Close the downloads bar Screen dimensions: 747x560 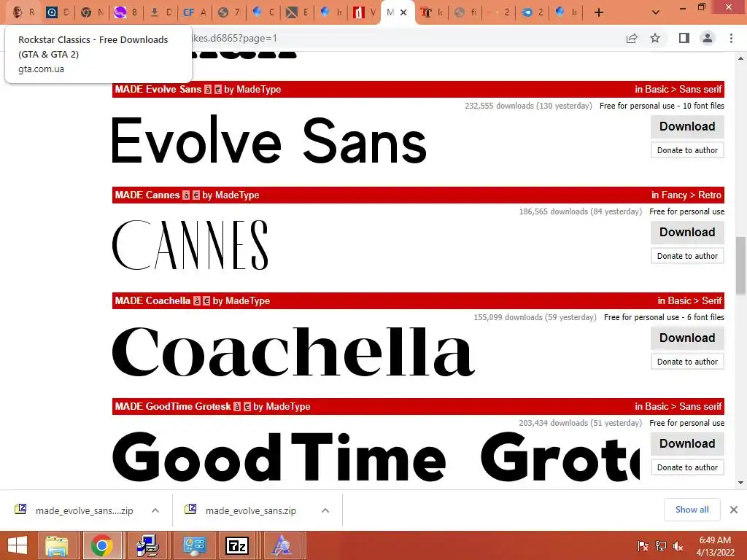coord(734,510)
